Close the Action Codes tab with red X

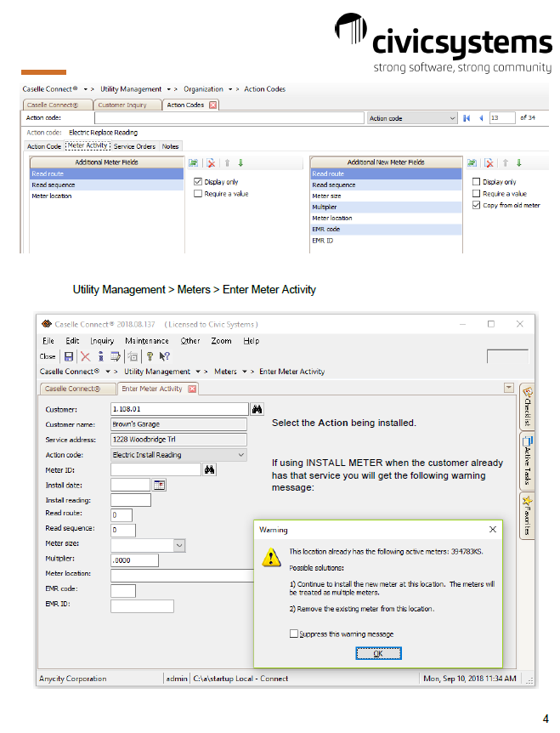213,105
